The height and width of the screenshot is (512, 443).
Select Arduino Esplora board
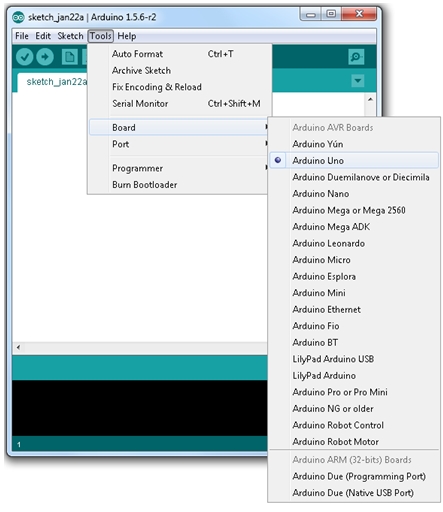pos(354,276)
